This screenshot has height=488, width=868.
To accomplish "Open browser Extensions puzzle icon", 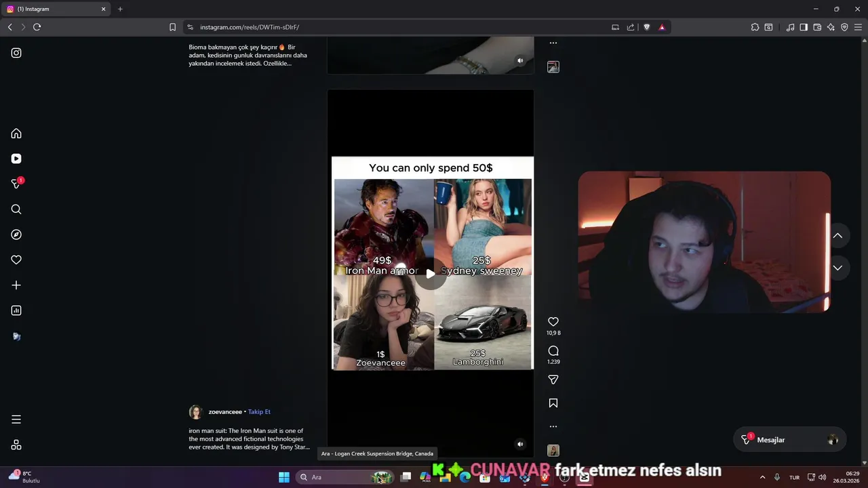I will tap(755, 27).
